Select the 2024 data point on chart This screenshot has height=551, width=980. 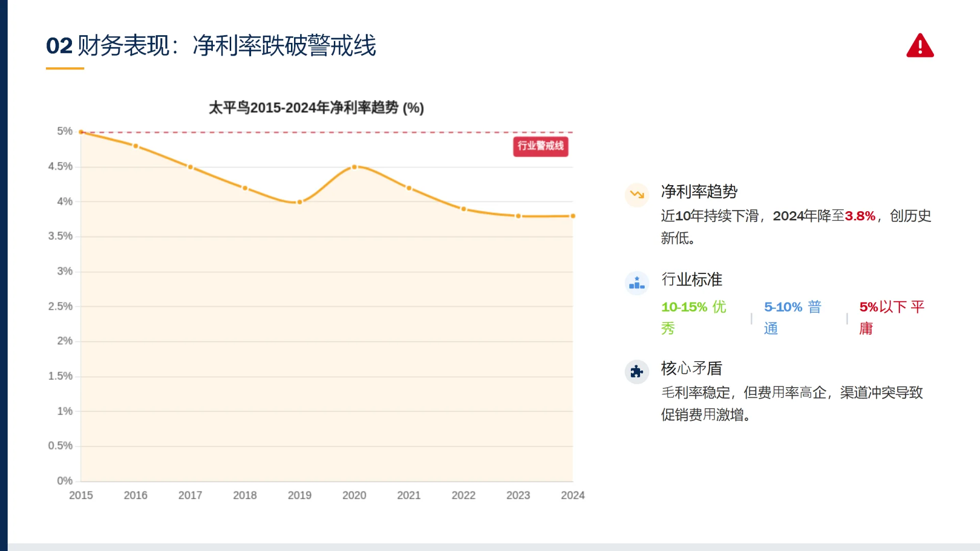click(573, 216)
